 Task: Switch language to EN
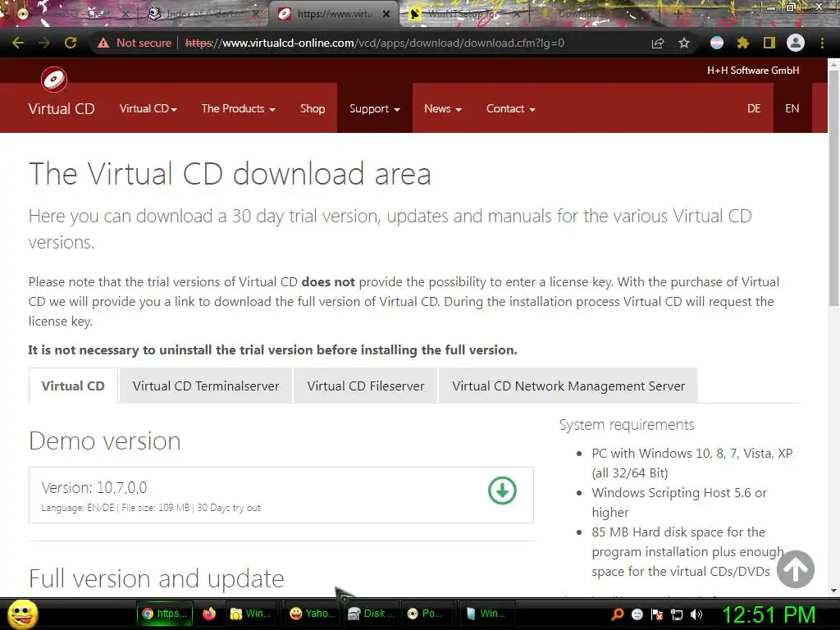pyautogui.click(x=792, y=109)
